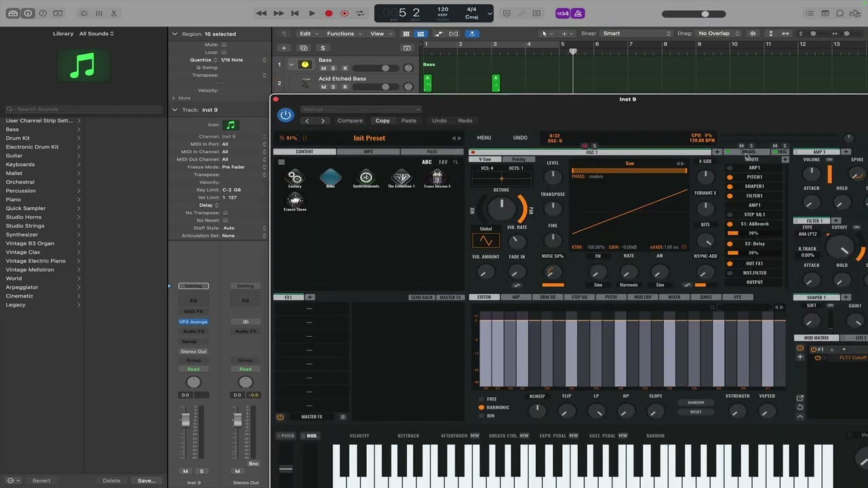Select the FREE radio option

[481, 399]
